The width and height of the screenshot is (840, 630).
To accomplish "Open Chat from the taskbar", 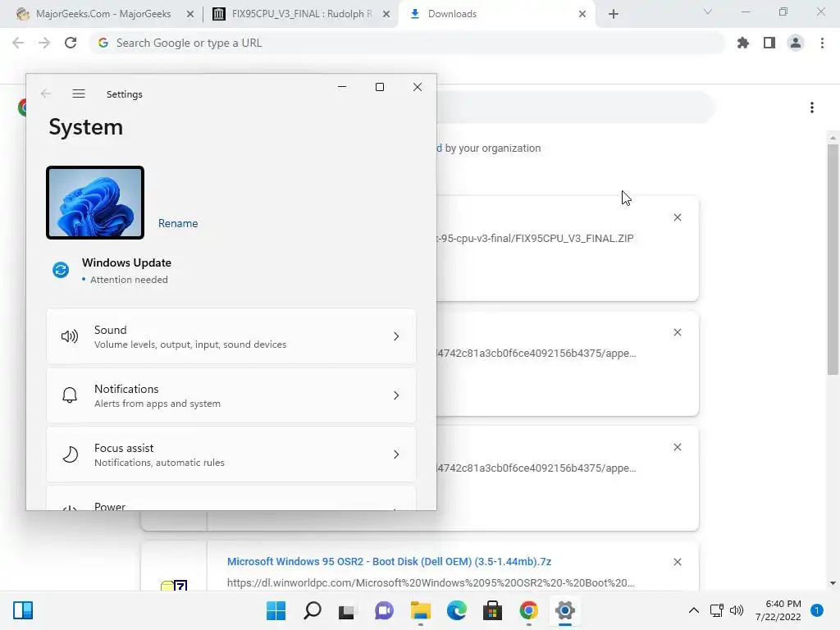I will [384, 610].
